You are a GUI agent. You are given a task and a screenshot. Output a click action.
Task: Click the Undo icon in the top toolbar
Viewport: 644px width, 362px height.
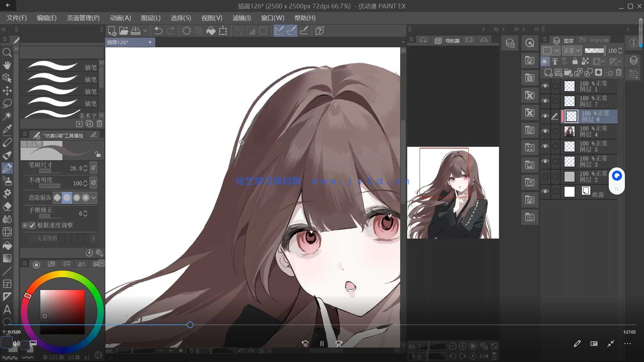pos(158,31)
